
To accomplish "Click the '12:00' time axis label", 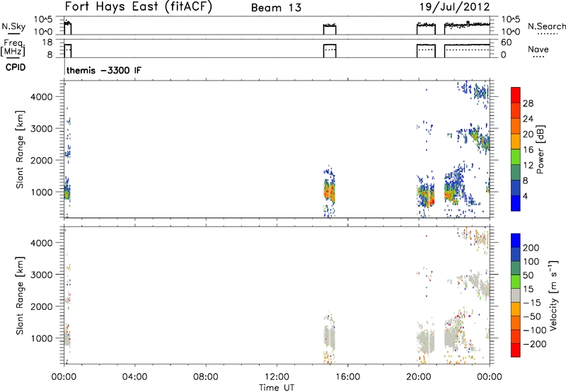I will (277, 377).
